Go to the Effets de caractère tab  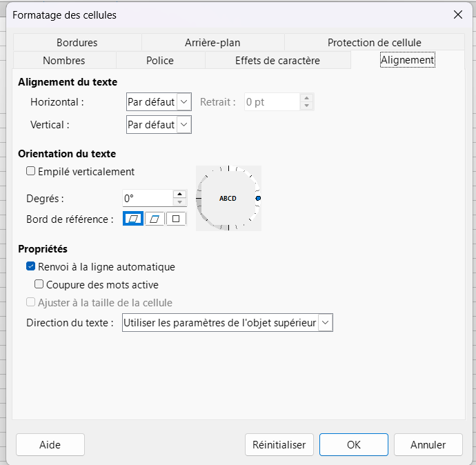click(277, 61)
